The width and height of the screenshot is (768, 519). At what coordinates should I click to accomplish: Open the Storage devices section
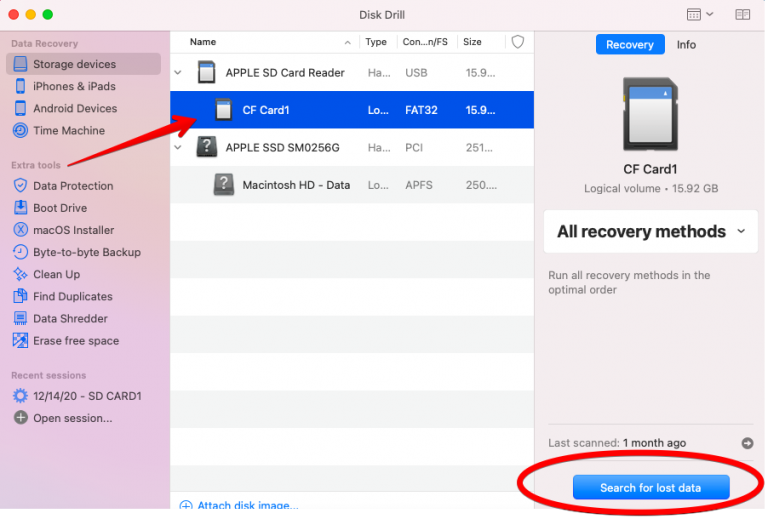pyautogui.click(x=83, y=64)
